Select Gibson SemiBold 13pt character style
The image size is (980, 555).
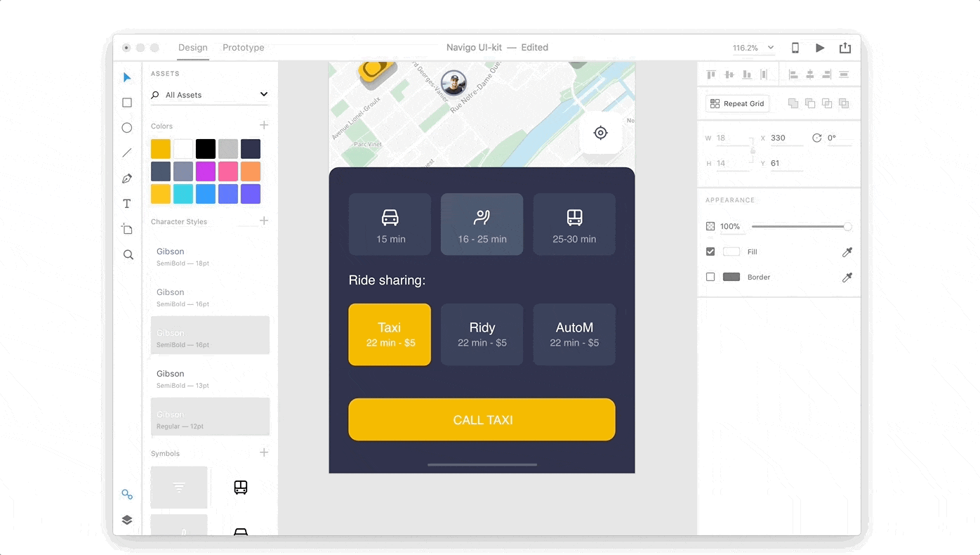point(210,379)
